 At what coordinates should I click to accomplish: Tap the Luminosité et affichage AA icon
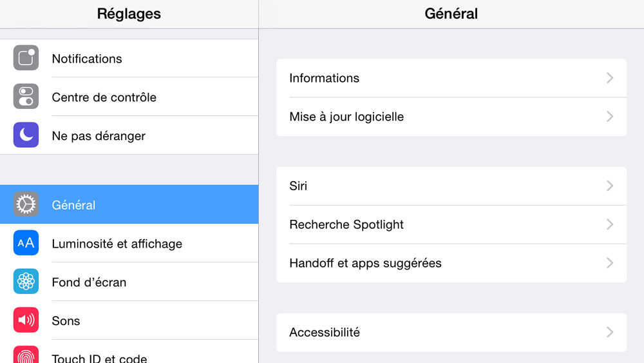pos(26,243)
